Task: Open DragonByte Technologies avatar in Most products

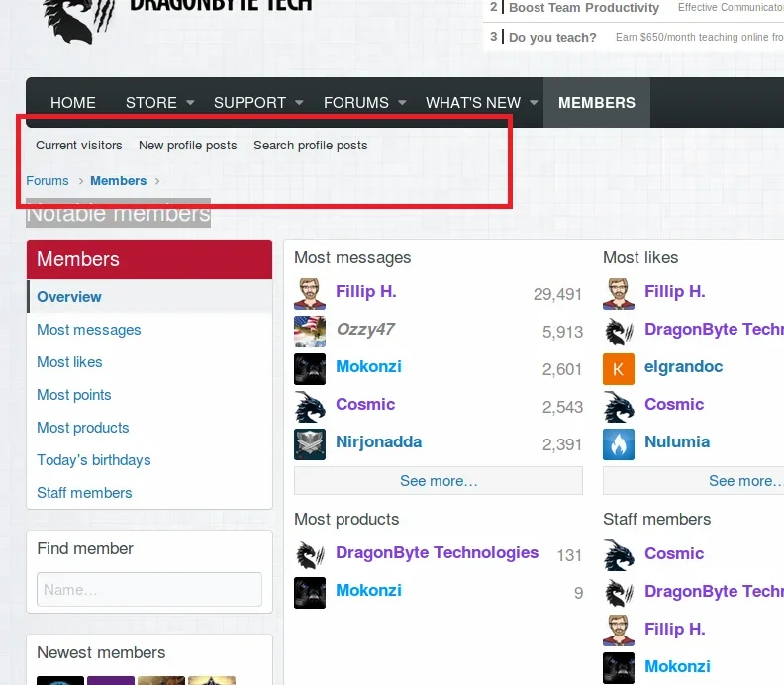Action: coord(310,555)
